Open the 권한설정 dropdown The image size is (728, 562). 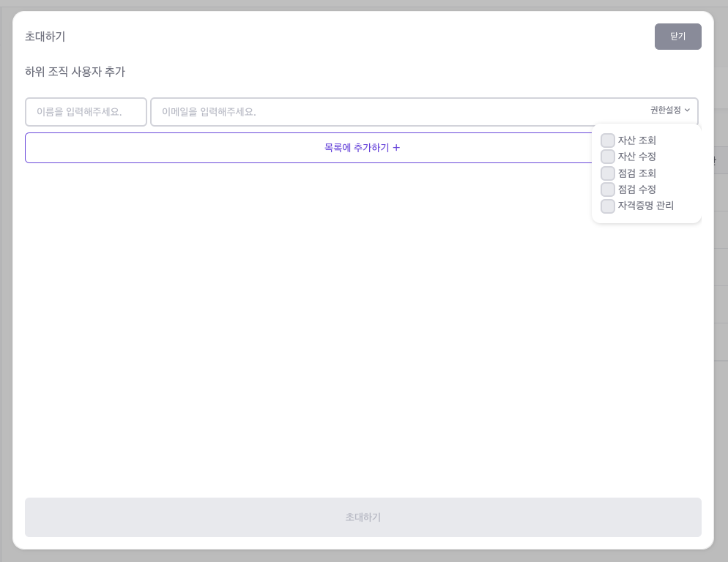click(x=666, y=110)
